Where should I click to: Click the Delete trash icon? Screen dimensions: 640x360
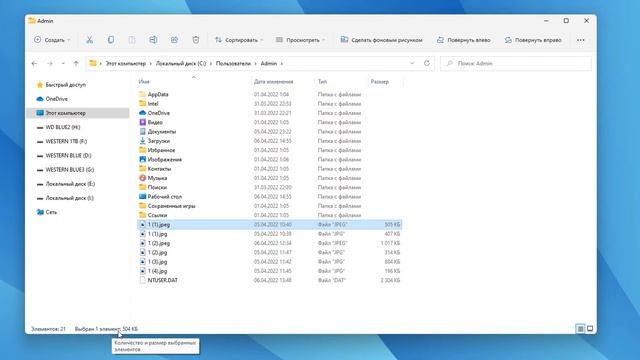click(196, 40)
